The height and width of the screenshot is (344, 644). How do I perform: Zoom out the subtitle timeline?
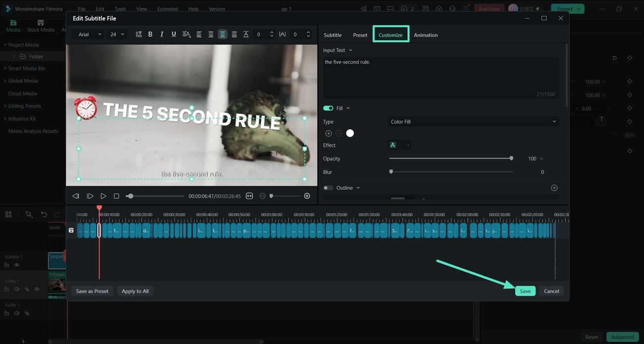coord(263,196)
